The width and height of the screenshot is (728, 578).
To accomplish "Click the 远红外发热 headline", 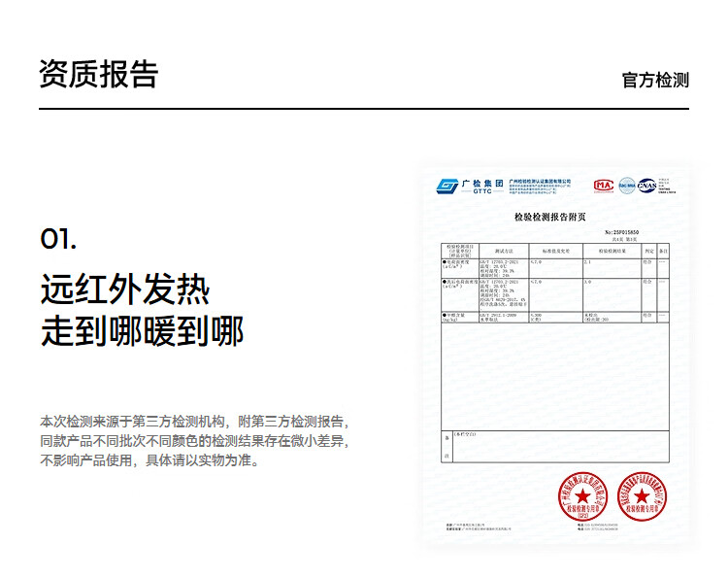I will click(x=125, y=289).
